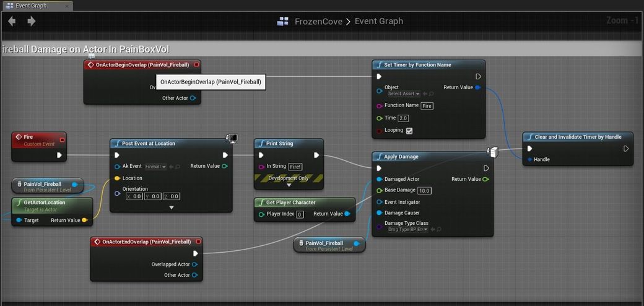Select the OnActorEndOverlap (PainVol_Fireball) node header

(x=146, y=242)
